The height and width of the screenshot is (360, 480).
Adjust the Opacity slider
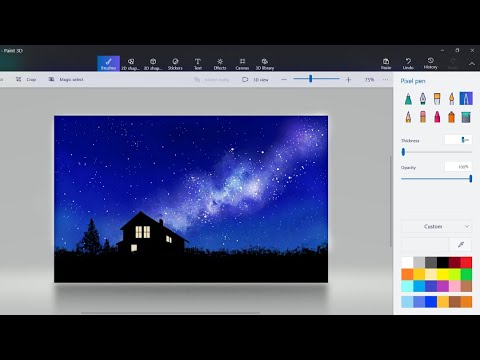[x=436, y=179]
